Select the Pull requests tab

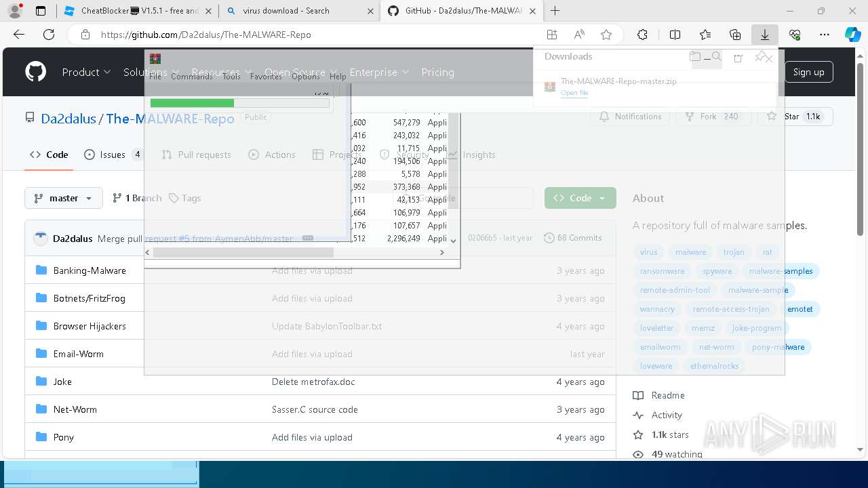tap(197, 155)
